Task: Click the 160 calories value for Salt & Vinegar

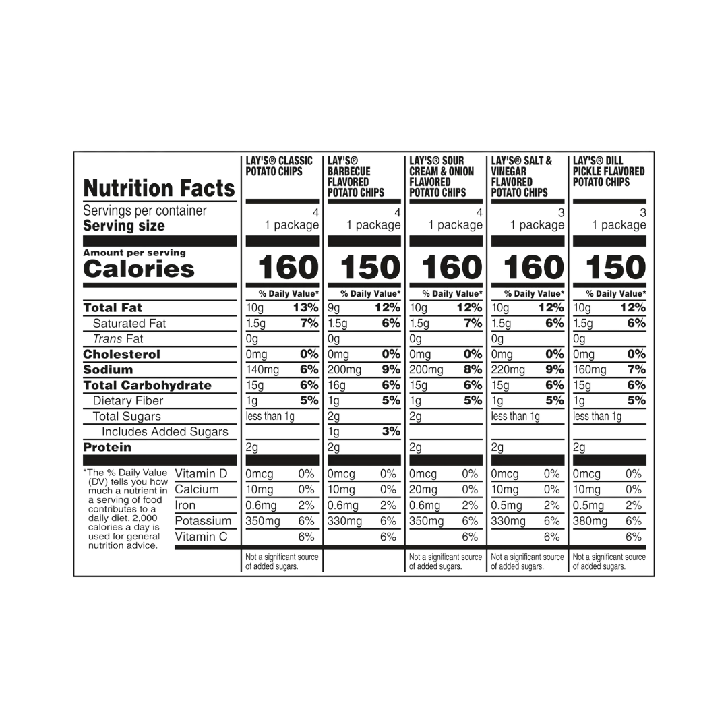Action: 533,268
